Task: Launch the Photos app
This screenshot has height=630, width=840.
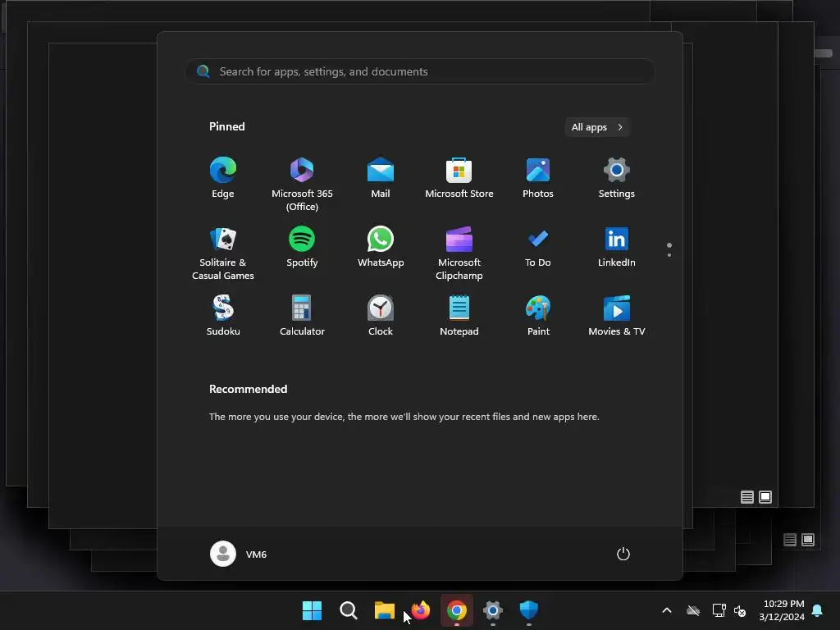Action: point(538,178)
